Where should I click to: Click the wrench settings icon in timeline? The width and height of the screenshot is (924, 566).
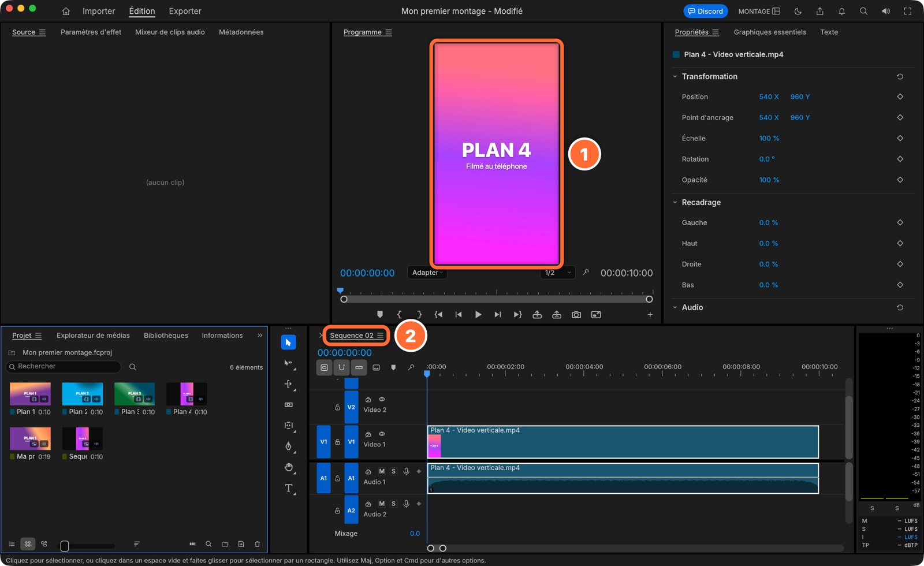(x=411, y=367)
